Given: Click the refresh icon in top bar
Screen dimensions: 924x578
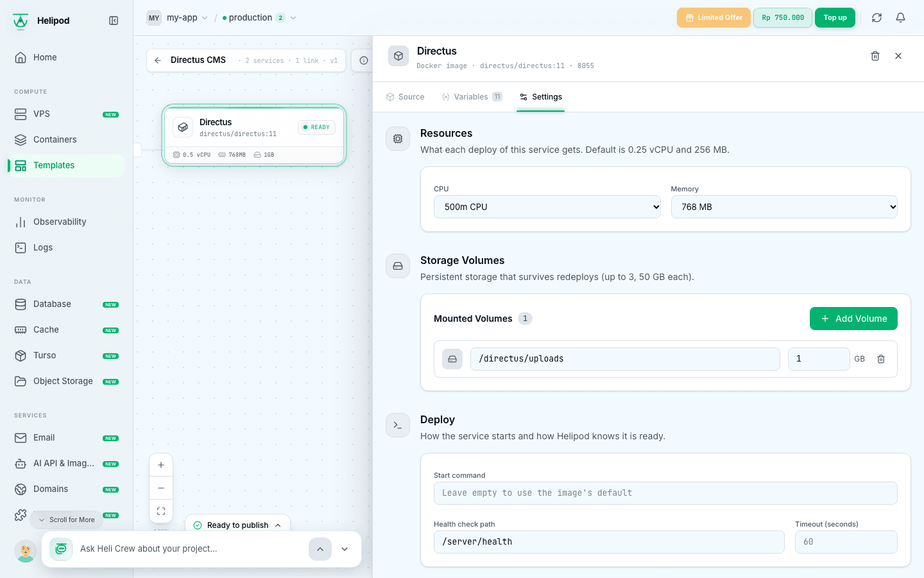Looking at the screenshot, I should [x=877, y=18].
